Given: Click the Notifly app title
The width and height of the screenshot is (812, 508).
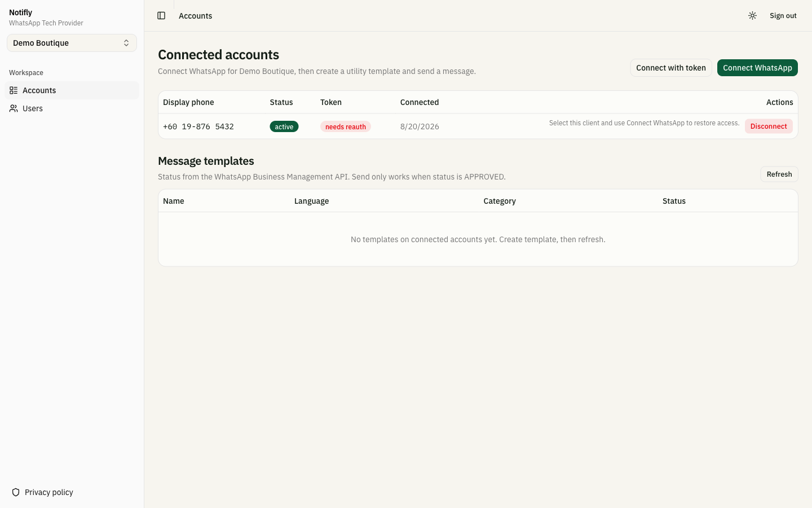Looking at the screenshot, I should tap(21, 12).
